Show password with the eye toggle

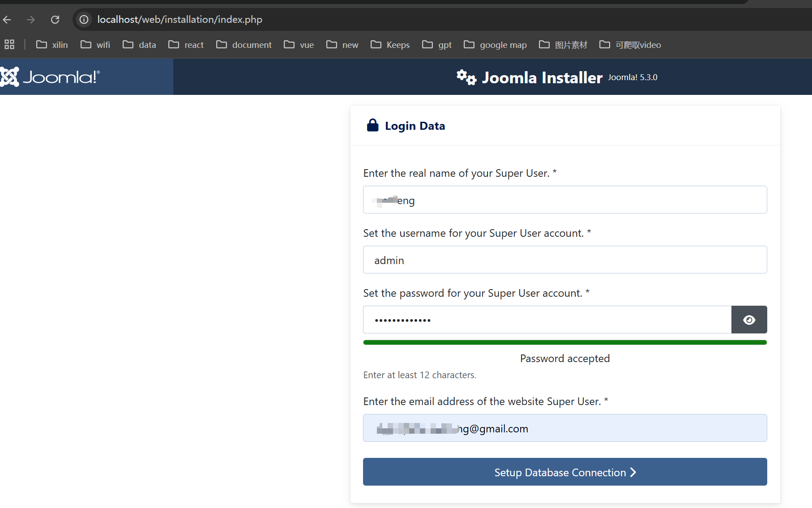click(x=749, y=320)
